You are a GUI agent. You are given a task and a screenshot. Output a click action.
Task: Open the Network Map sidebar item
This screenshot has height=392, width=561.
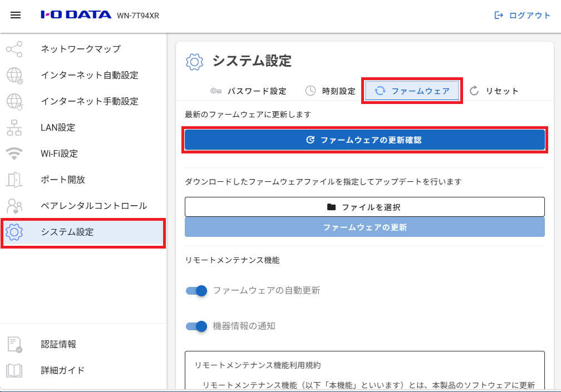[x=14, y=49]
